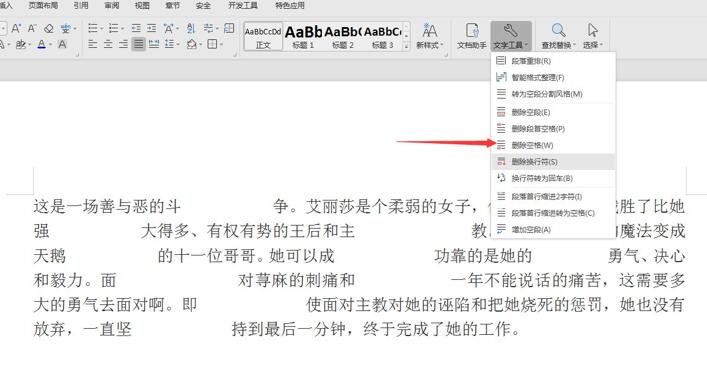Image resolution: width=707 pixels, height=371 pixels.
Task: Open font color A dropdown arrow
Action: [50, 45]
